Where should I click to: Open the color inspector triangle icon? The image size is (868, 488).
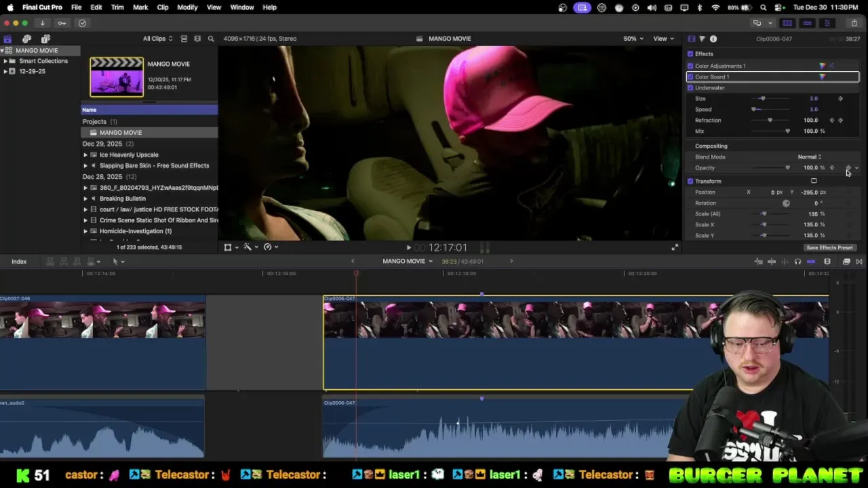702,39
